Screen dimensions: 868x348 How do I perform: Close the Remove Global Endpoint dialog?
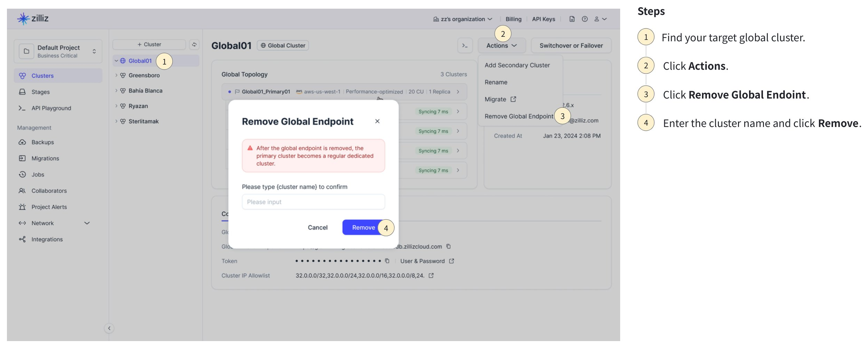(377, 121)
